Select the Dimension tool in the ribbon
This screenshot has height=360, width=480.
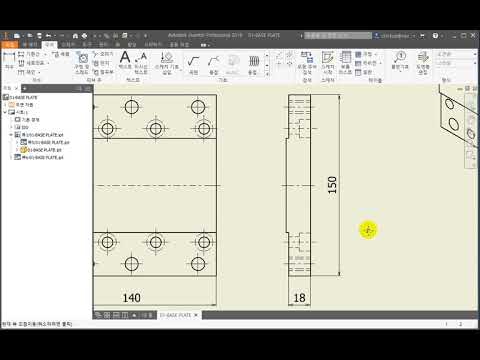tap(9, 60)
